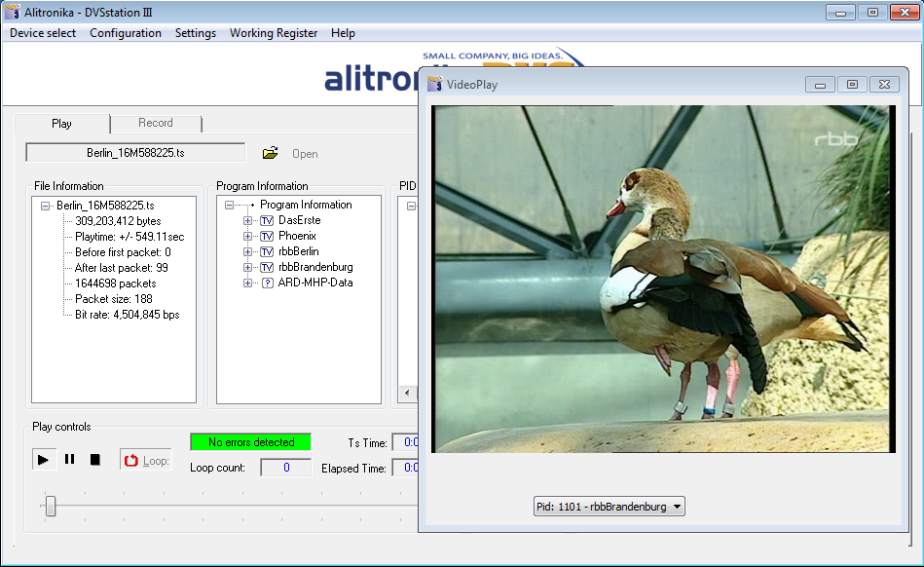Expand the rbbBrandenburg program node
This screenshot has height=567, width=924.
[x=247, y=267]
